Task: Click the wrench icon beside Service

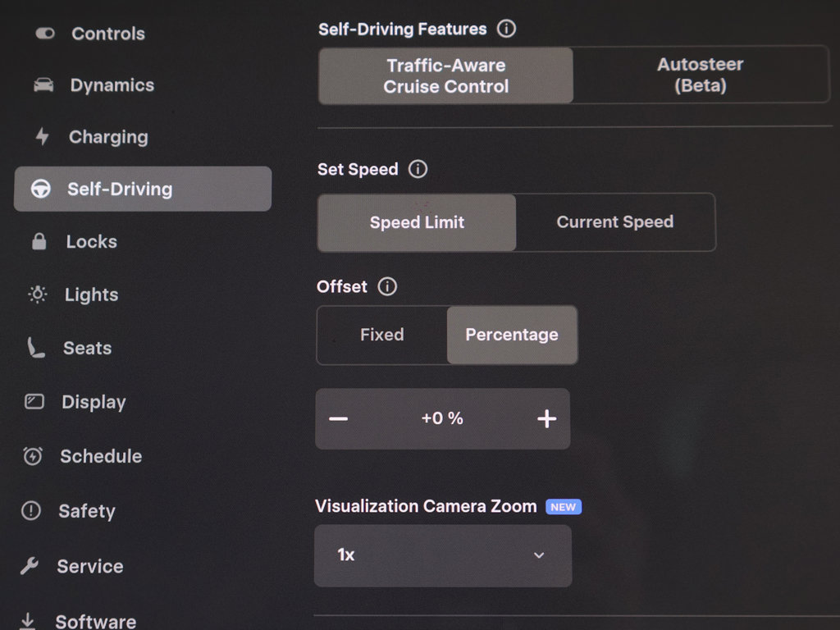Action: point(30,566)
